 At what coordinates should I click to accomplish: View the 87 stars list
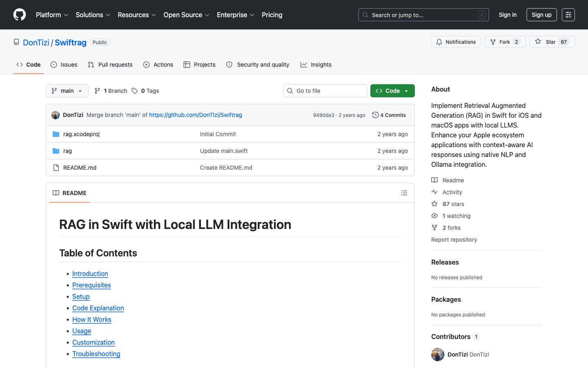[448, 204]
